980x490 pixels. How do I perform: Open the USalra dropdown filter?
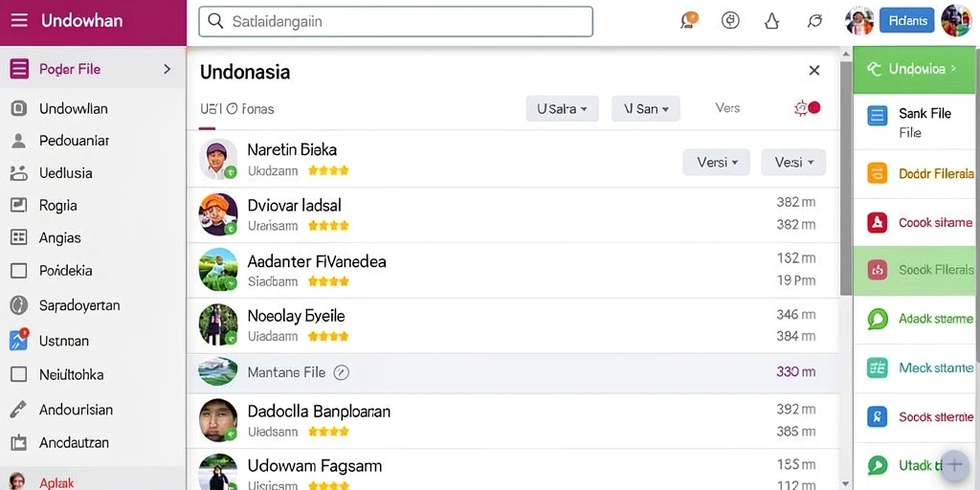562,109
